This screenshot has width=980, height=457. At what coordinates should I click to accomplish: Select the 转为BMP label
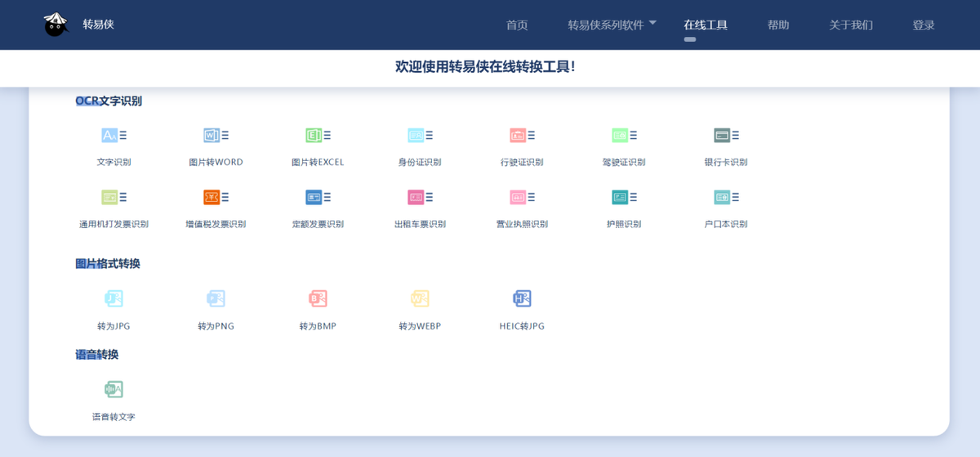tap(318, 326)
